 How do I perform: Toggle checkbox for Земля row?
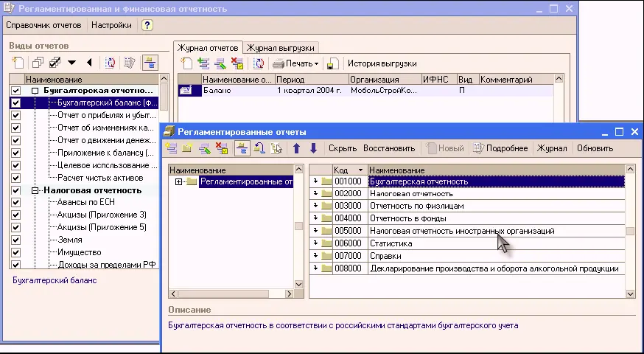[15, 240]
